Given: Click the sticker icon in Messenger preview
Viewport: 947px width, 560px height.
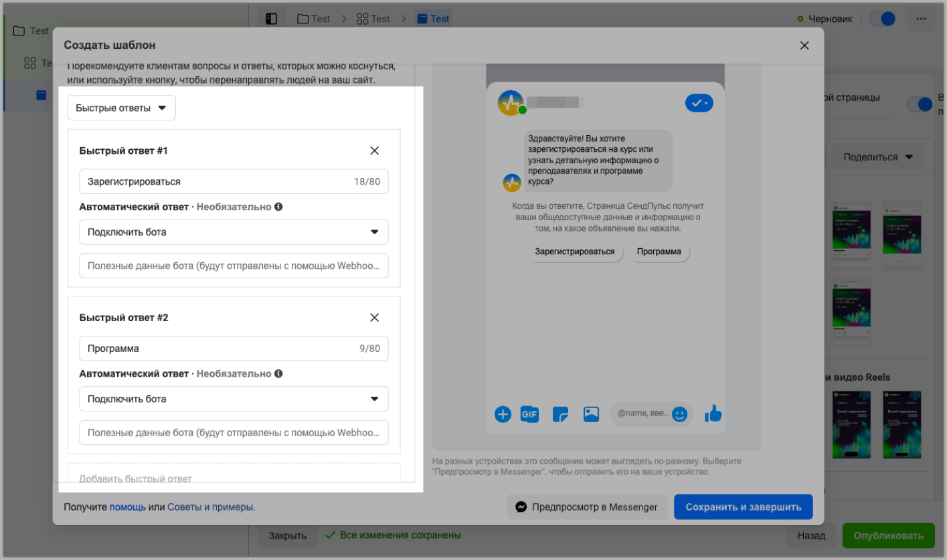Looking at the screenshot, I should (x=560, y=414).
